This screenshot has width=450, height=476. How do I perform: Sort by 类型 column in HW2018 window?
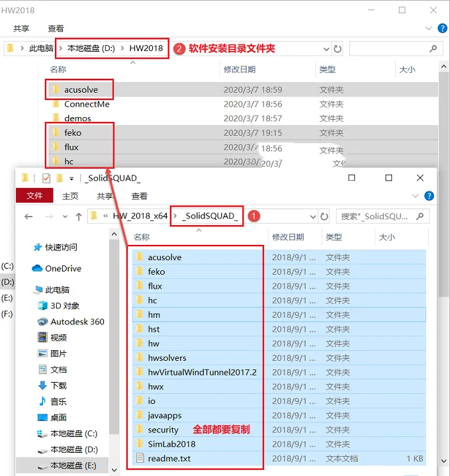pyautogui.click(x=327, y=70)
